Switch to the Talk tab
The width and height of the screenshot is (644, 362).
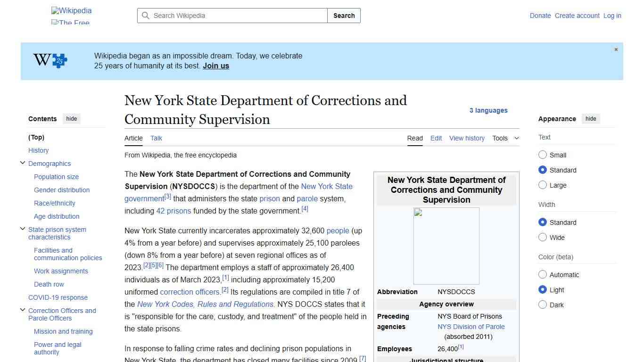pos(156,138)
